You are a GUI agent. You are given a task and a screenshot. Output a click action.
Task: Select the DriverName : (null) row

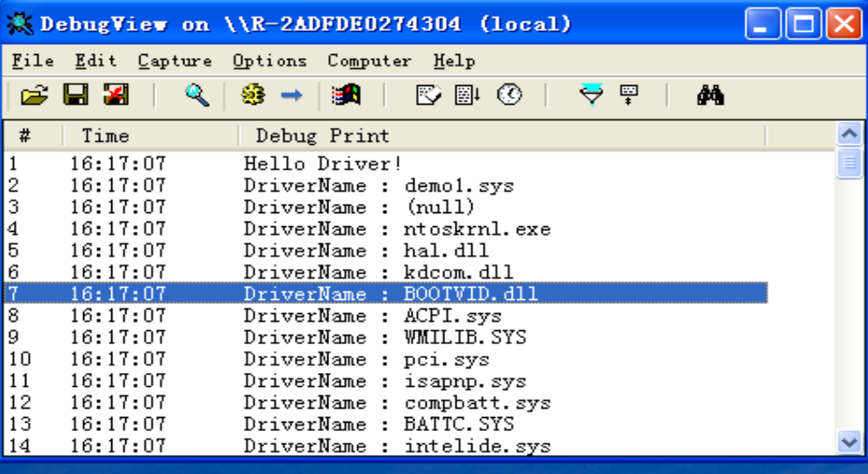pos(386,207)
